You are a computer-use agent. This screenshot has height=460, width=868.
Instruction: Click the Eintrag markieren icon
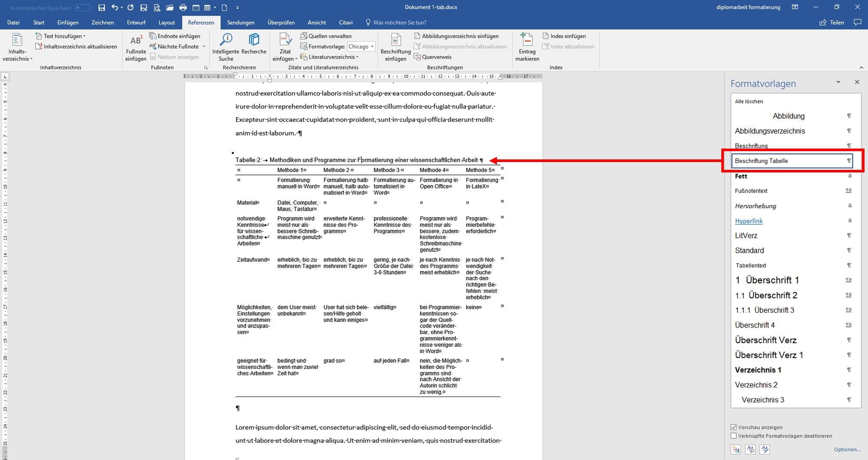tap(527, 40)
